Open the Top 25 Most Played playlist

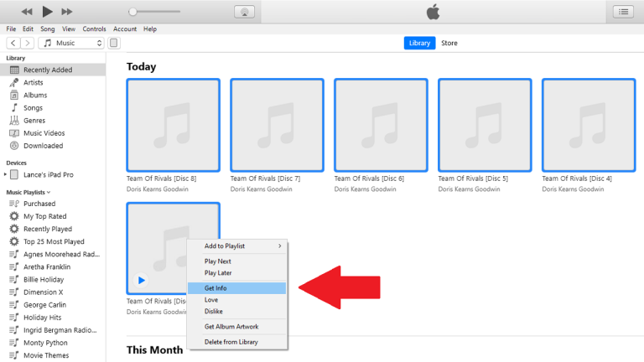[53, 241]
